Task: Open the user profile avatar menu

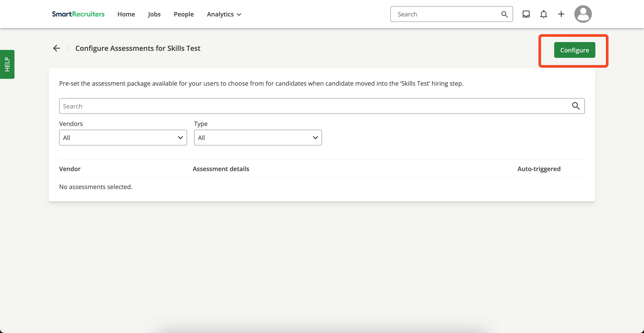Action: (583, 14)
